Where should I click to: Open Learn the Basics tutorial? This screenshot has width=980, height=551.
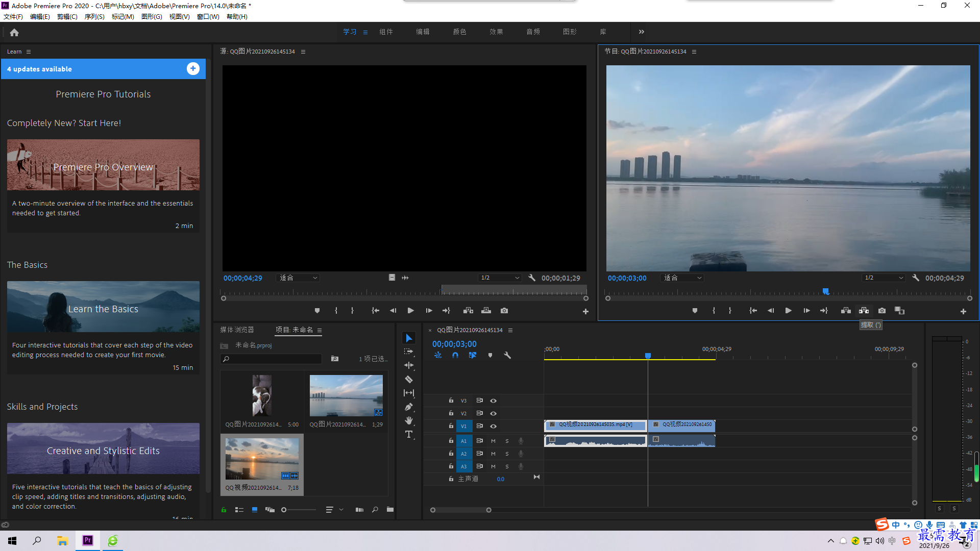[103, 307]
